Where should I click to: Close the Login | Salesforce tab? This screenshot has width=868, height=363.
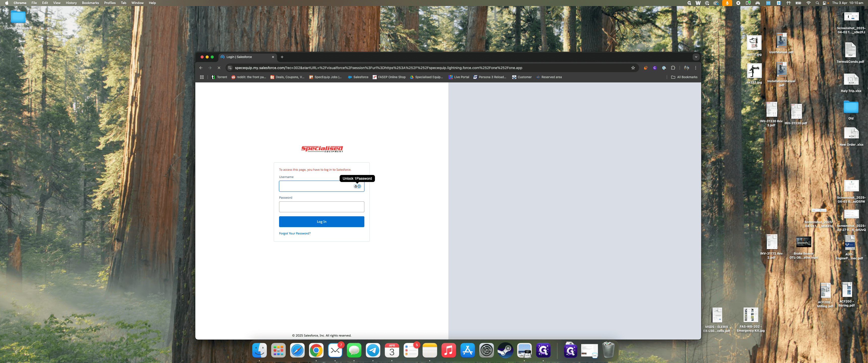point(273,57)
